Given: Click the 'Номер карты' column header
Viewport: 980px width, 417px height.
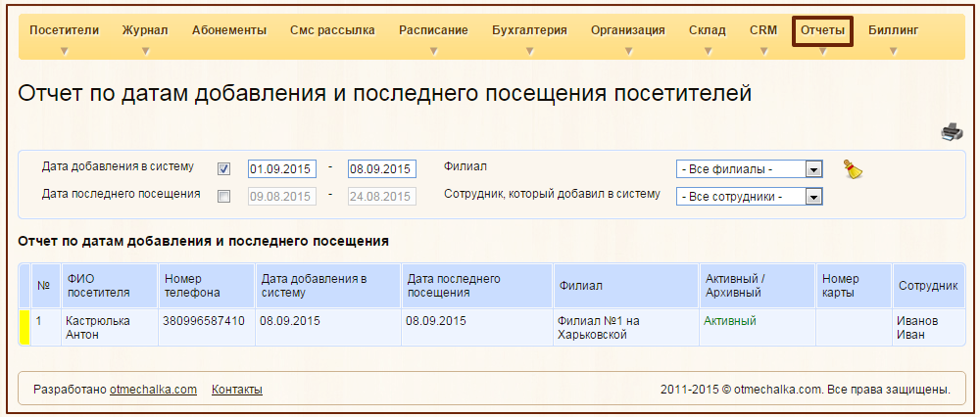Looking at the screenshot, I should [x=854, y=286].
